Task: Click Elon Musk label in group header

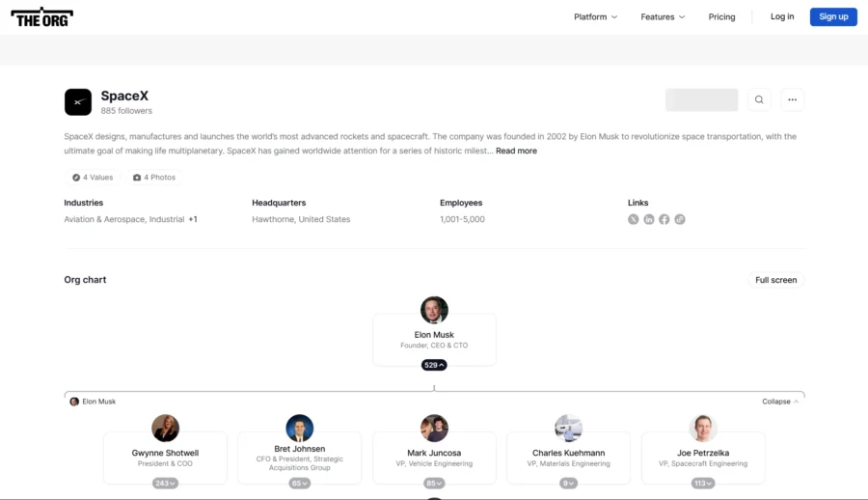Action: 99,402
